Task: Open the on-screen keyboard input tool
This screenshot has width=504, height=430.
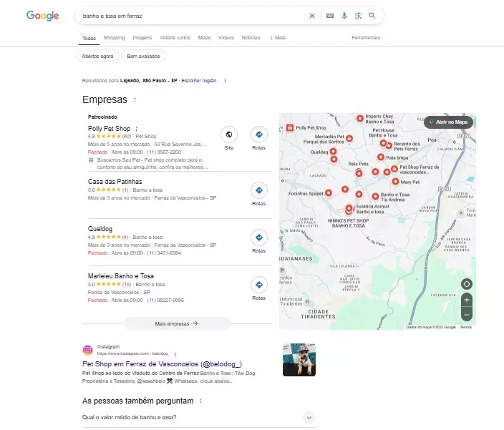Action: (329, 16)
